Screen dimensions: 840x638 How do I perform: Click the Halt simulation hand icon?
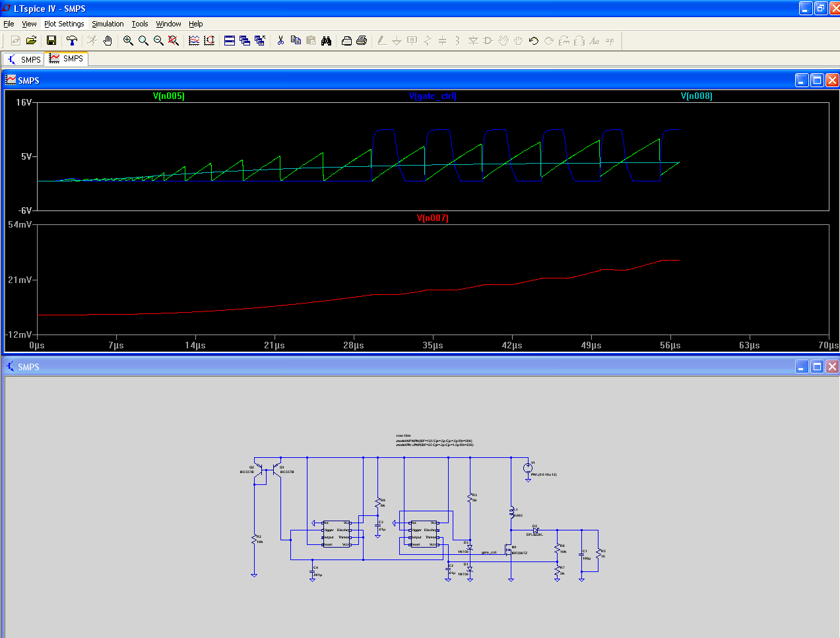click(x=108, y=41)
